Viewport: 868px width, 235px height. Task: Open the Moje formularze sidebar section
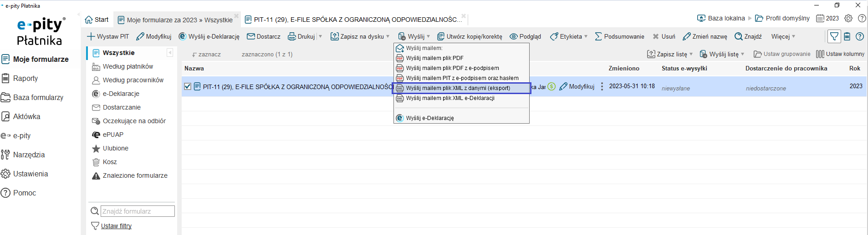tap(35, 59)
